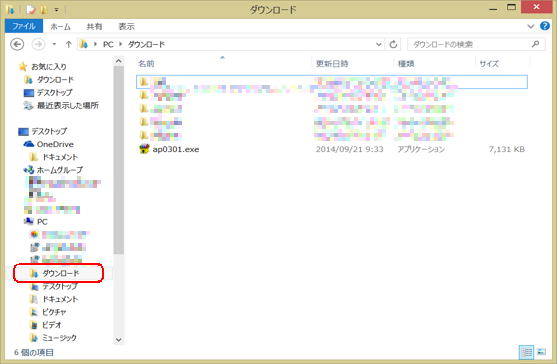Open the ファイル menu tab
The image size is (557, 364).
24,26
